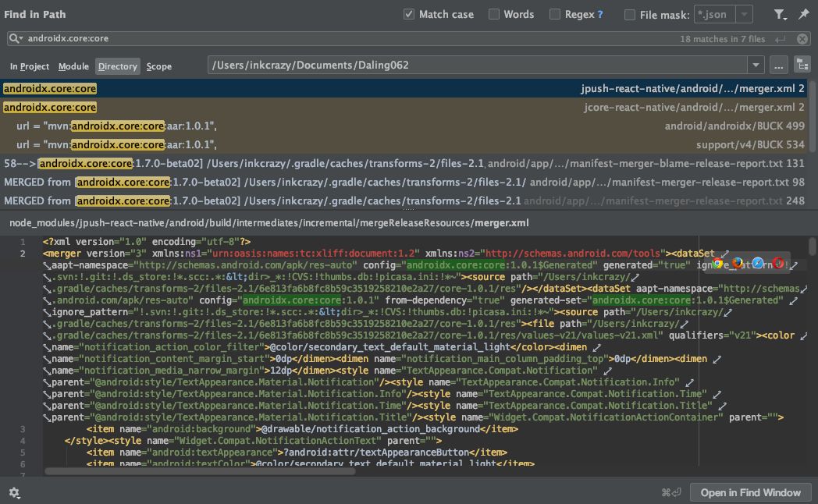Select manifest-merger-release-report.txt 248 result

[x=404, y=201]
